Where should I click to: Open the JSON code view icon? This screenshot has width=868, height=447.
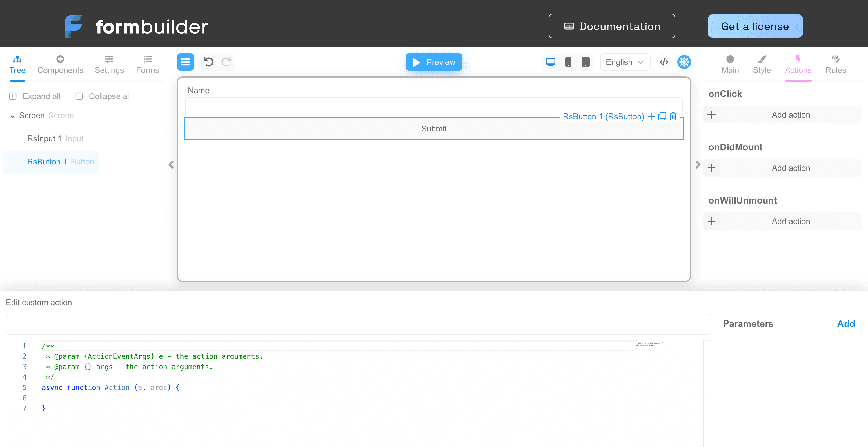664,62
